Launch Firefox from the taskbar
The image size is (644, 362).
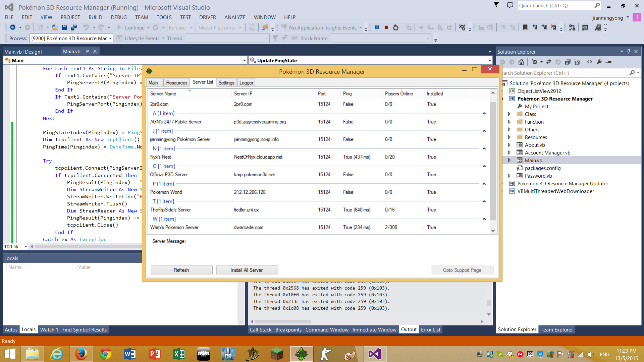(x=81, y=354)
